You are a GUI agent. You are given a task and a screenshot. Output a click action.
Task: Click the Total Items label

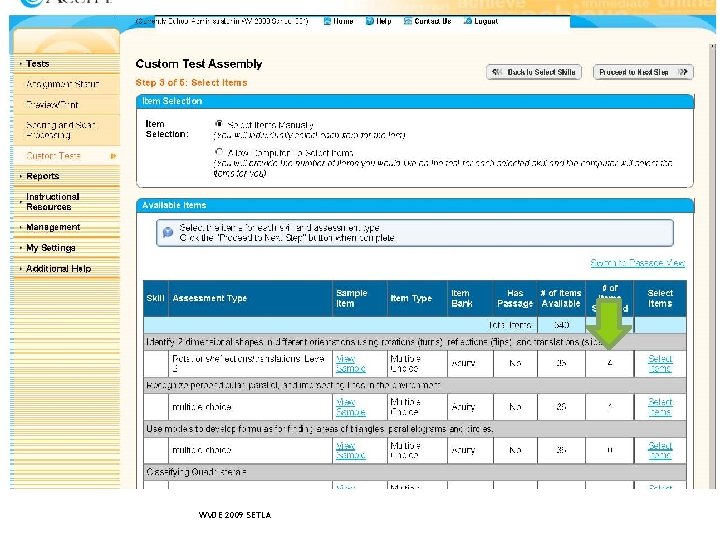510,325
